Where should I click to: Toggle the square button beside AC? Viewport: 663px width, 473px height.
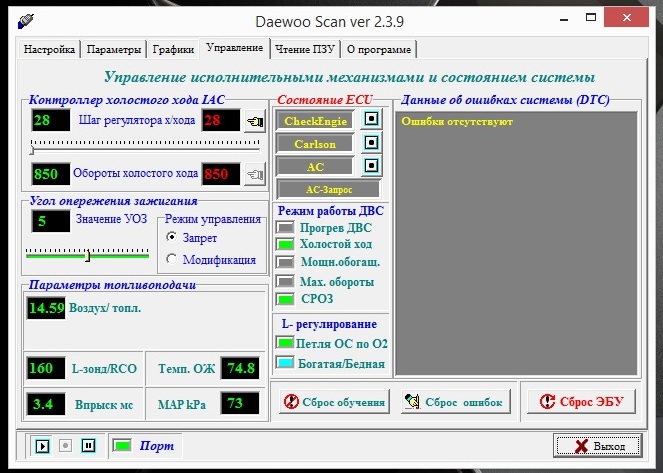point(372,166)
